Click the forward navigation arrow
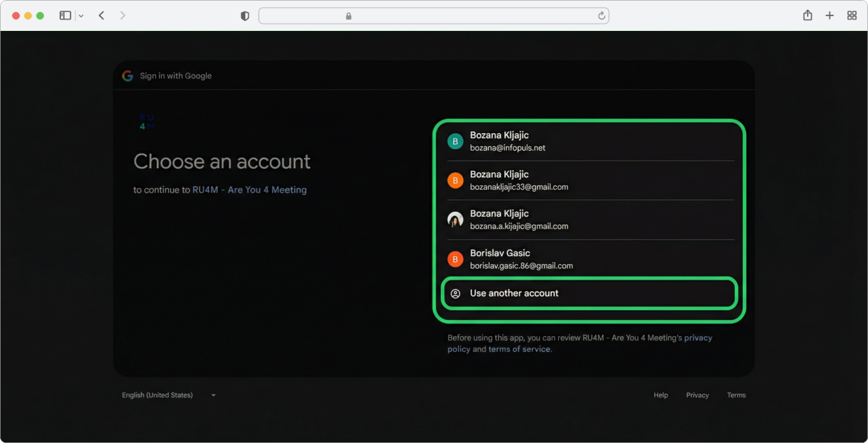The image size is (868, 443). (123, 16)
